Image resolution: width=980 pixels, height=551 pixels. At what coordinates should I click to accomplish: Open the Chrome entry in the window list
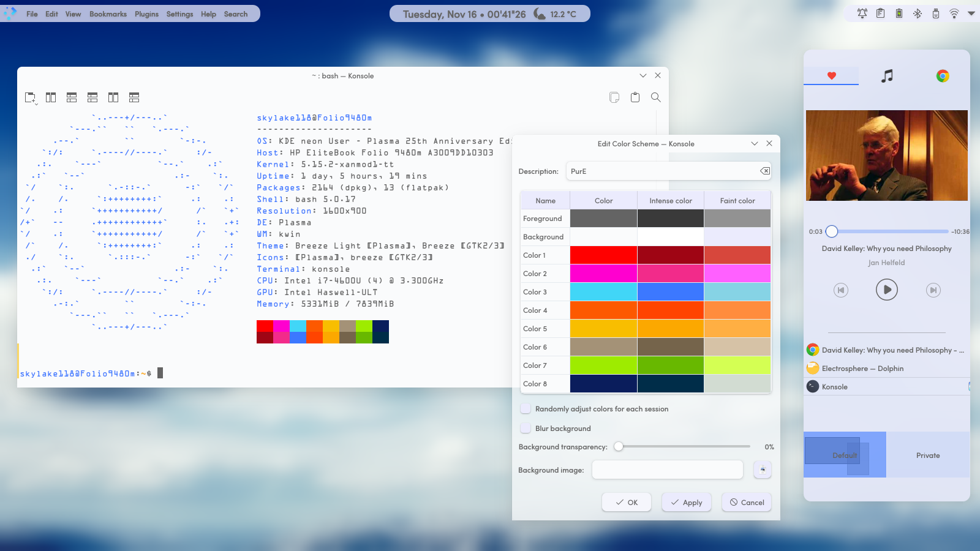[x=886, y=350]
